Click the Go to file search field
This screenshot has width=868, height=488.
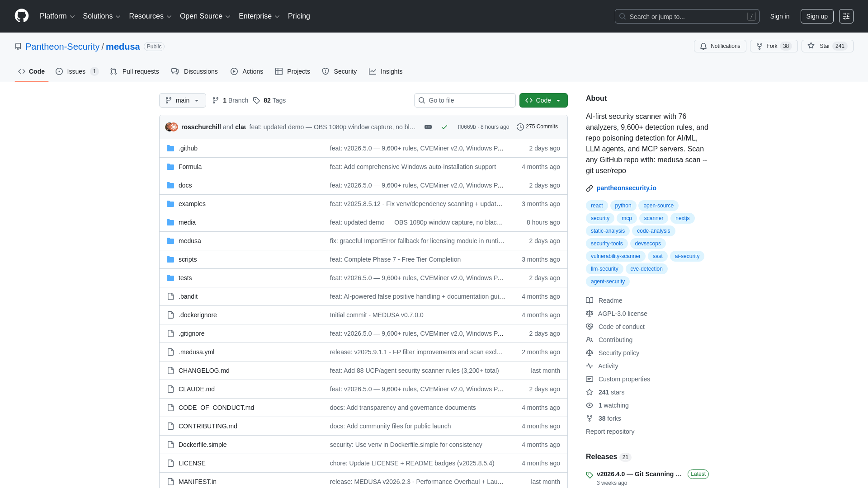pos(465,100)
